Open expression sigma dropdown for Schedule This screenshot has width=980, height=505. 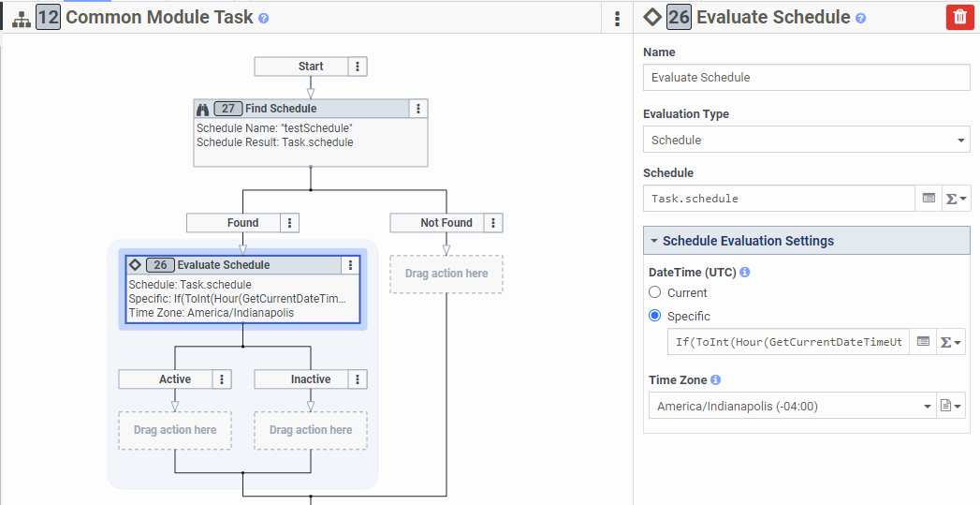957,199
